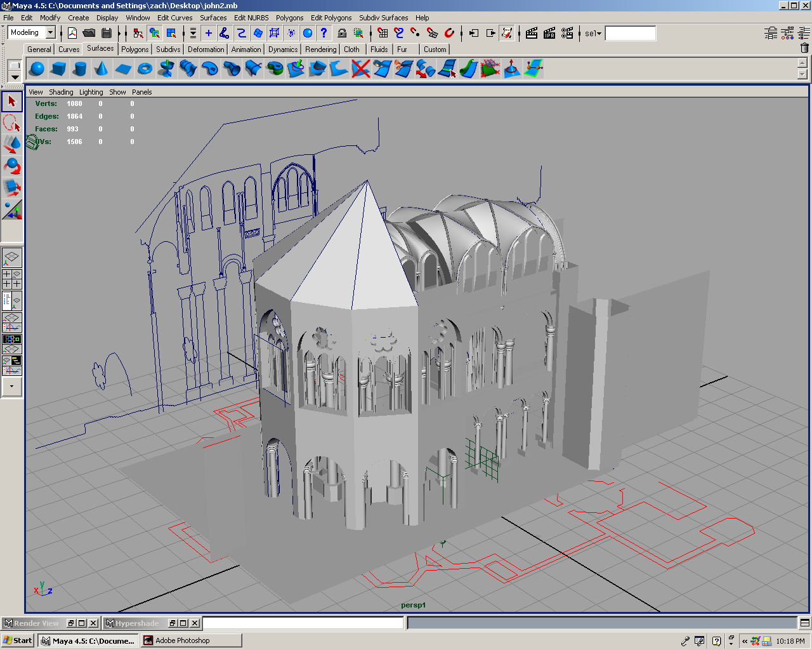Screen dimensions: 812x650
Task: Click the red X shelf icon
Action: tap(360, 69)
